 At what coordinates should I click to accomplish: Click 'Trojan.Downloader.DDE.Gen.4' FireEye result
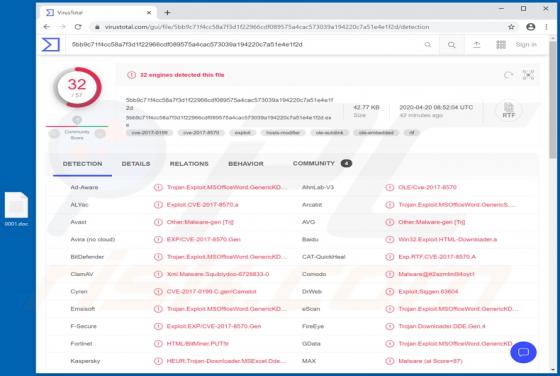point(442,326)
